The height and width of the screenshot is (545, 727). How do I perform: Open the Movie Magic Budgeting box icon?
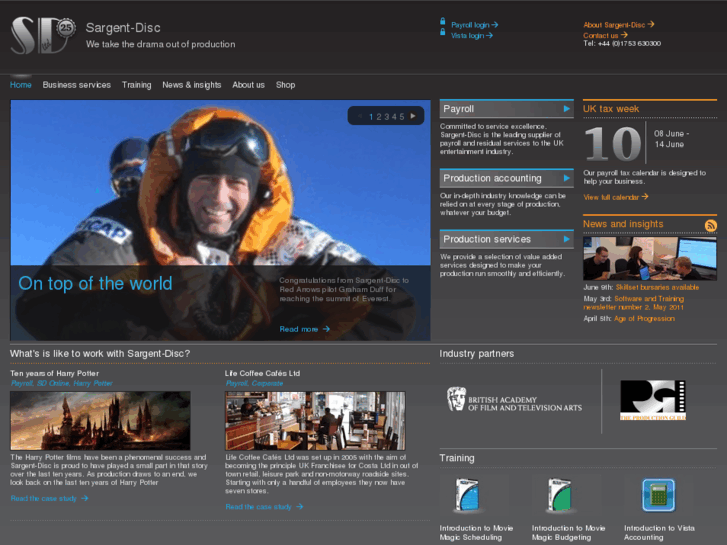tap(560, 494)
